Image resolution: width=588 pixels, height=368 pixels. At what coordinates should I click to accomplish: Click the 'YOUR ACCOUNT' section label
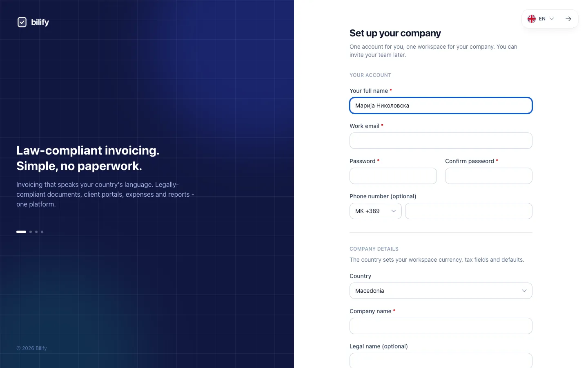pos(370,75)
